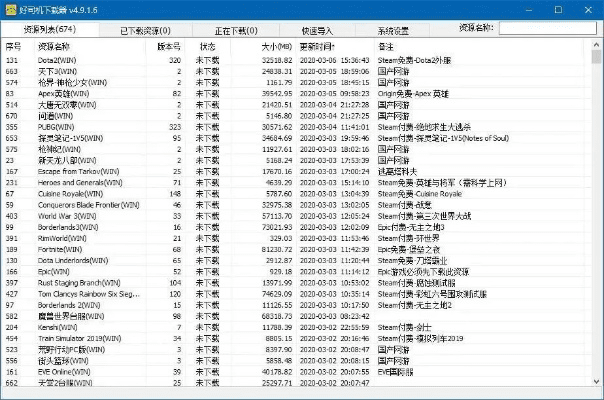Select the 问道(WIN) row
Viewport: 604px width, 400px height.
coord(297,116)
